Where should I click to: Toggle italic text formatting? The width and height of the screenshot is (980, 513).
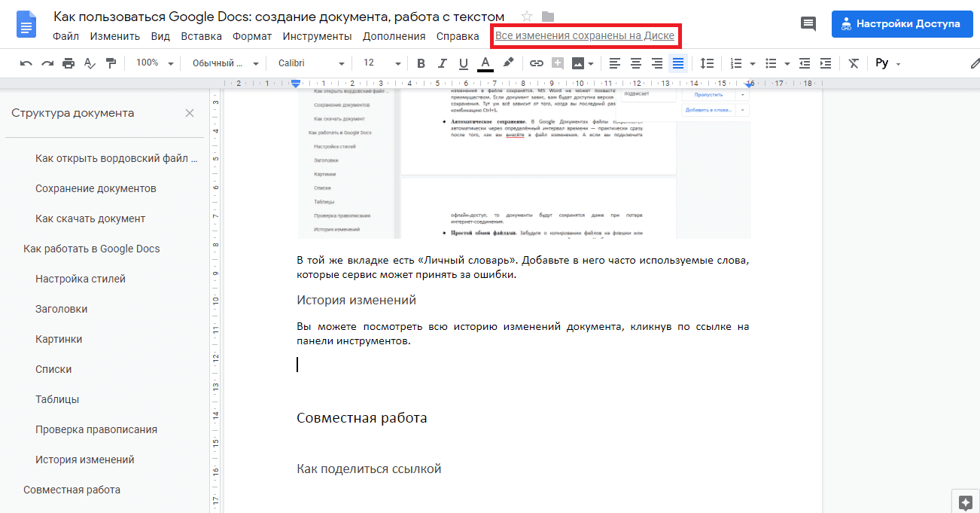442,63
